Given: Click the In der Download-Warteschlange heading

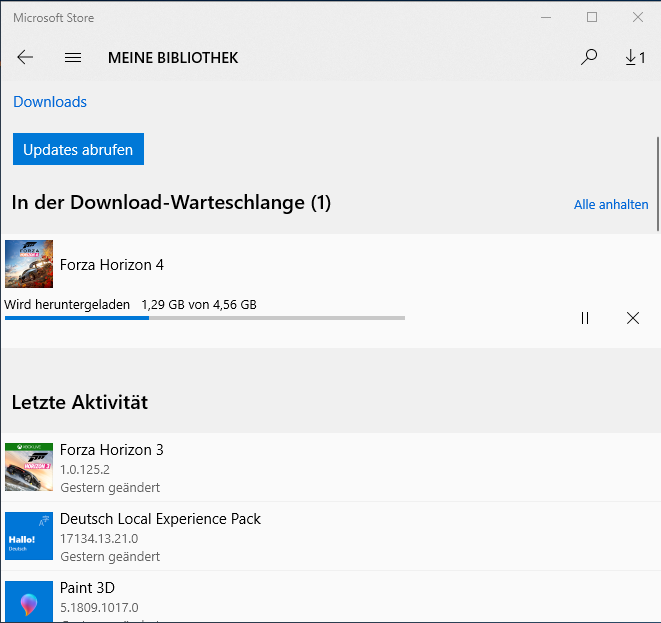Looking at the screenshot, I should click(171, 203).
